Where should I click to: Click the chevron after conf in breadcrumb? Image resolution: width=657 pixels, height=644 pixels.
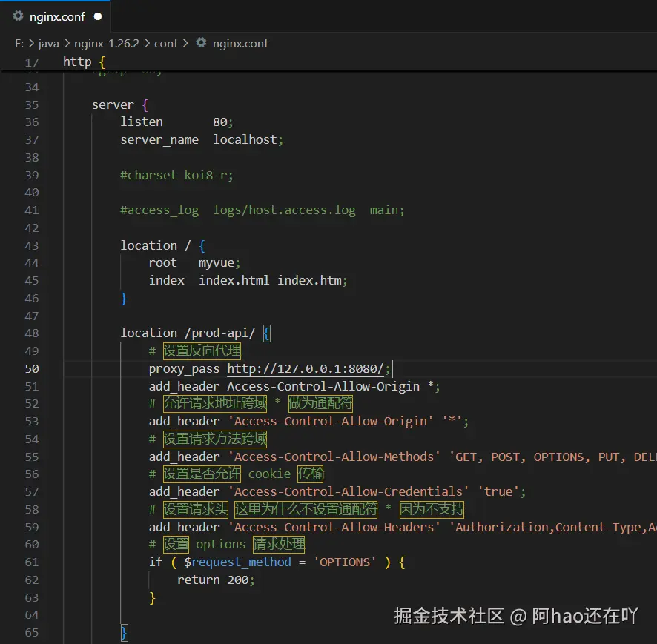pyautogui.click(x=185, y=44)
